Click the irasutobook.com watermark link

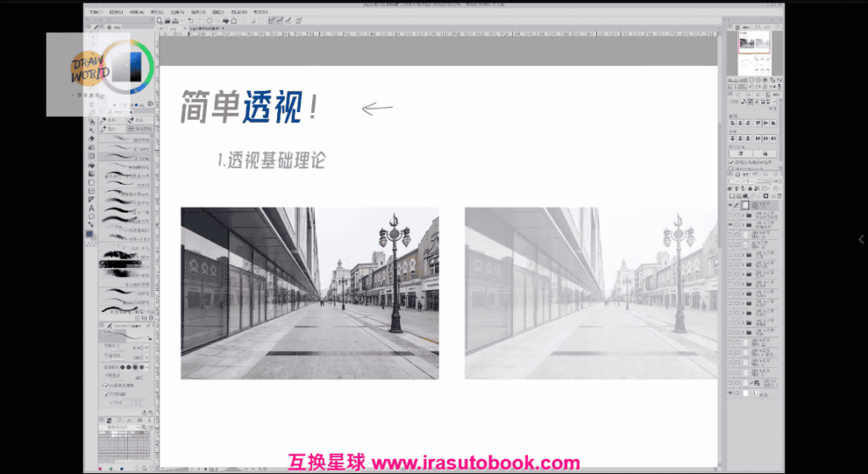(x=476, y=463)
